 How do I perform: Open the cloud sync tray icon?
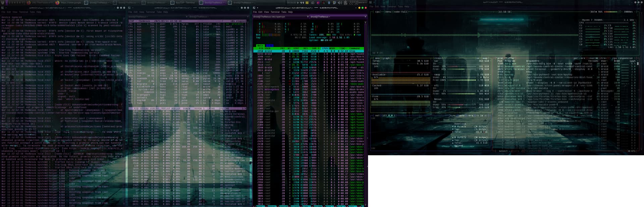[x=313, y=2]
